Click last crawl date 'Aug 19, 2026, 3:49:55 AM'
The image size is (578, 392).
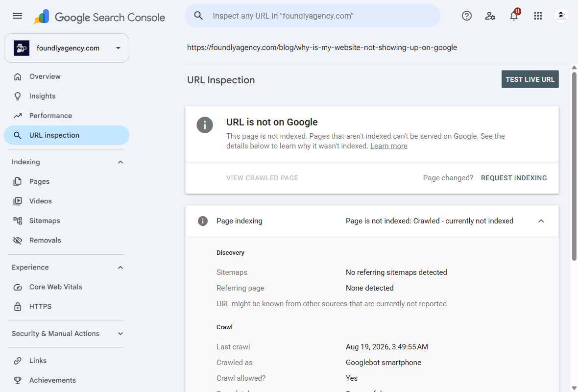click(386, 347)
